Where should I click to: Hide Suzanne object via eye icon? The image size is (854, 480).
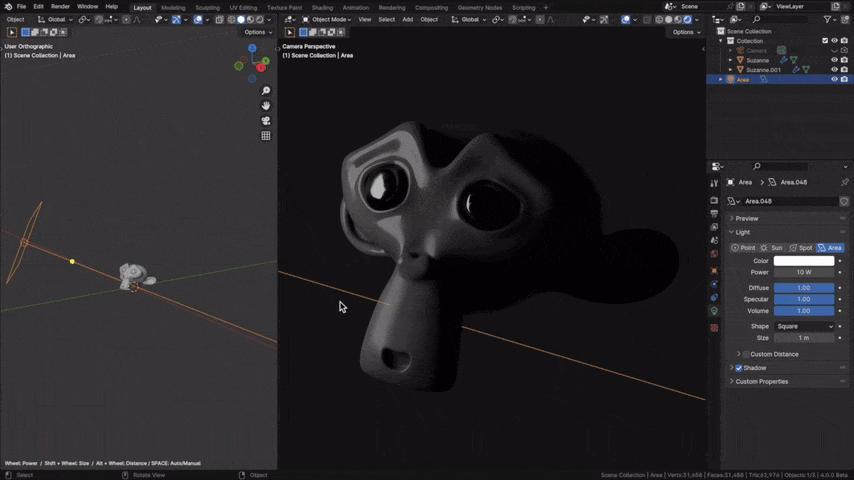coord(834,60)
